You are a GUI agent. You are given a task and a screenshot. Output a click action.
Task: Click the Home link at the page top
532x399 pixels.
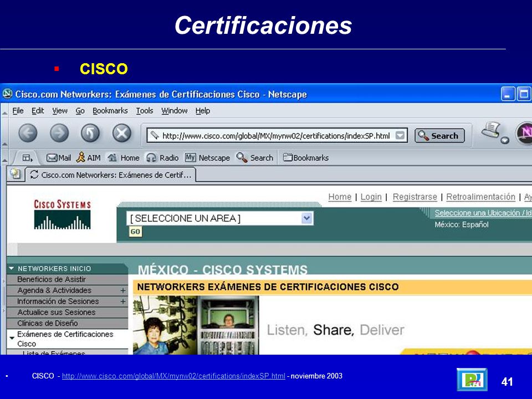(340, 197)
